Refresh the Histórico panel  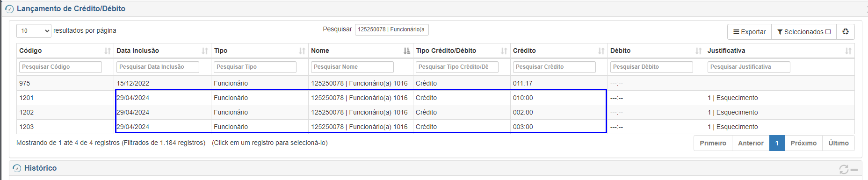[844, 169]
